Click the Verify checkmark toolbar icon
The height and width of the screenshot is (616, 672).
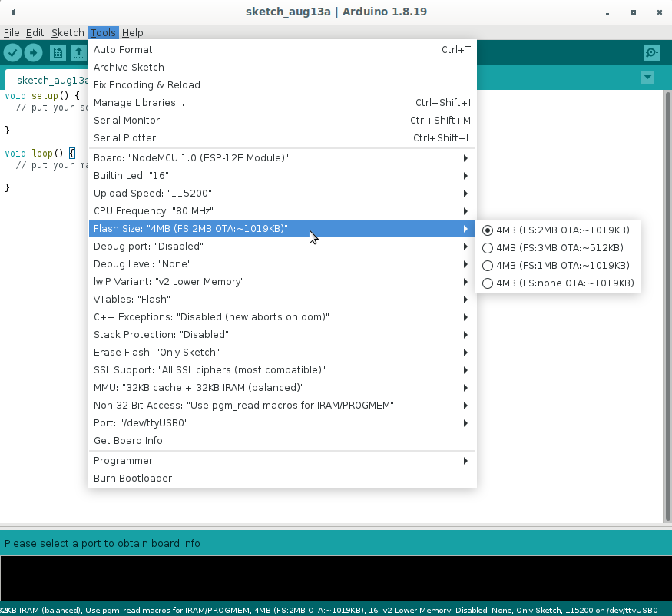coord(13,53)
